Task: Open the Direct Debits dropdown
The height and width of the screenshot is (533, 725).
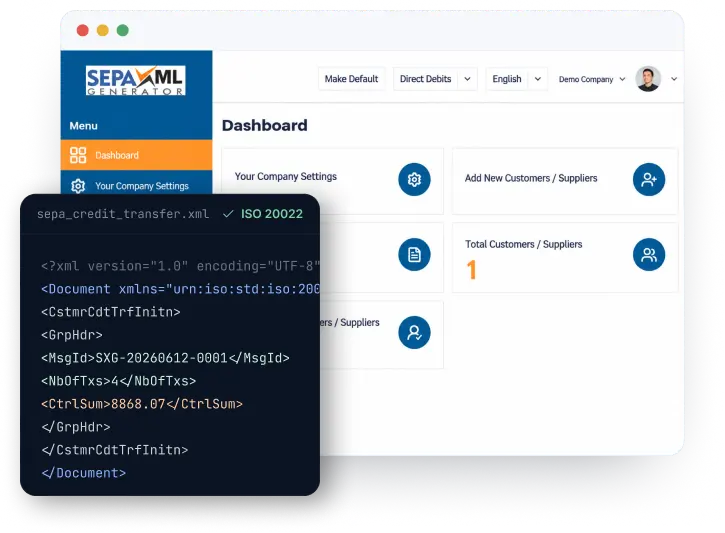Action: tap(435, 79)
